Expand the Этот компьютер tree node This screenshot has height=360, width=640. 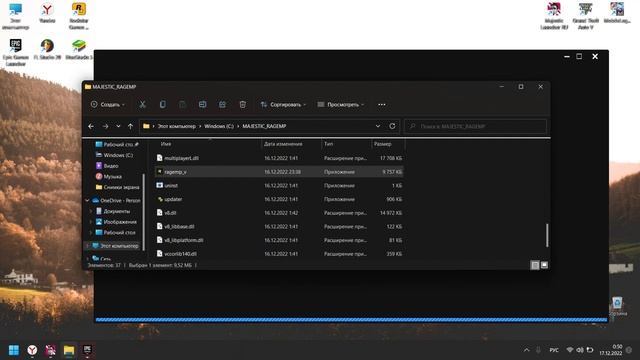tap(87, 246)
